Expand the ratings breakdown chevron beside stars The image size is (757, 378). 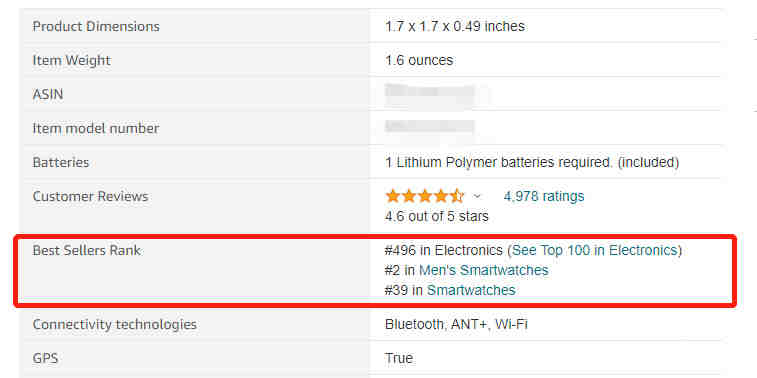[x=477, y=196]
